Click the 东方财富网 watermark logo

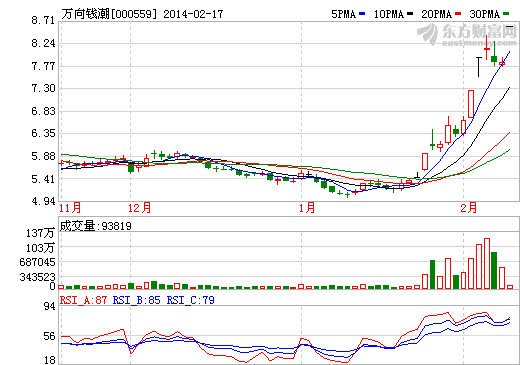[x=467, y=35]
